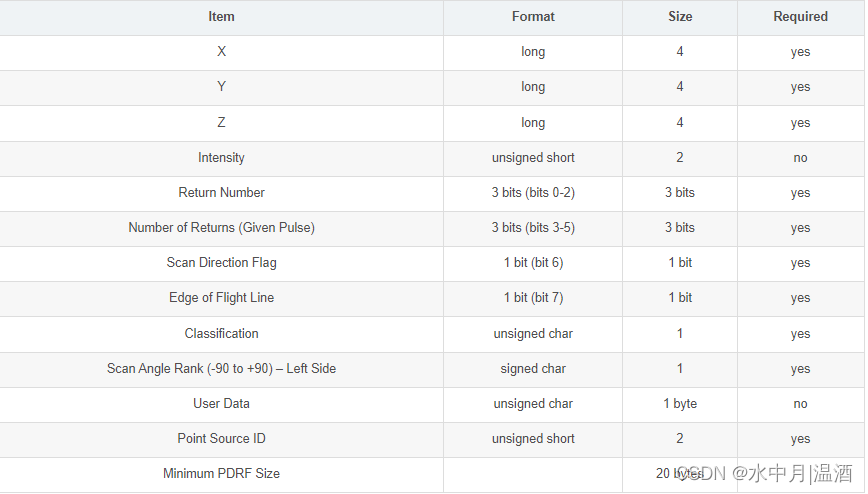
Task: Click the Return Number cell
Action: pos(221,193)
